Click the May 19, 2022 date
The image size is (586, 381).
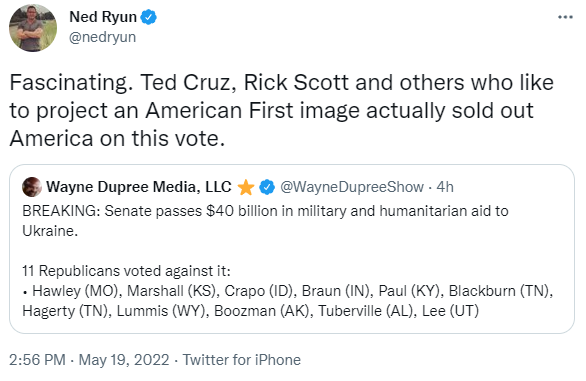point(124,360)
